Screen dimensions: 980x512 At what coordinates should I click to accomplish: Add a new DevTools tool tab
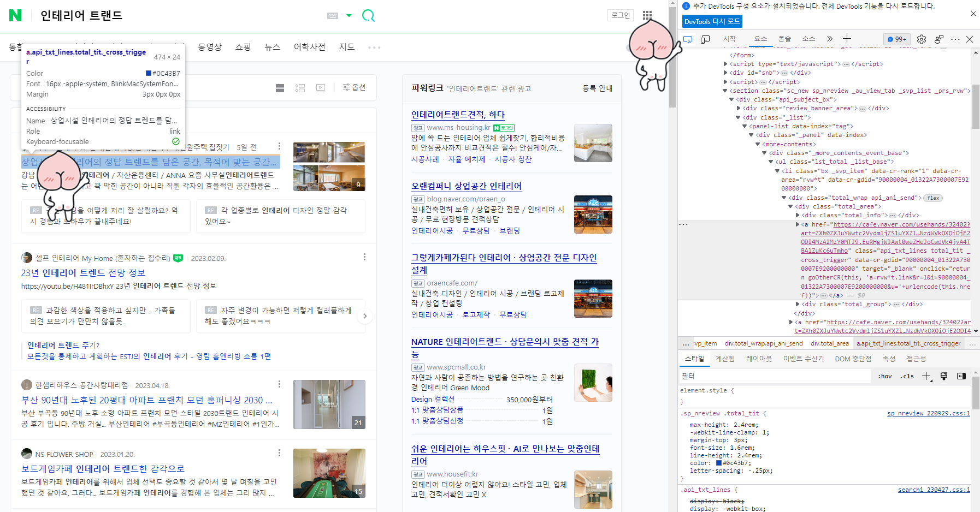[x=847, y=39]
